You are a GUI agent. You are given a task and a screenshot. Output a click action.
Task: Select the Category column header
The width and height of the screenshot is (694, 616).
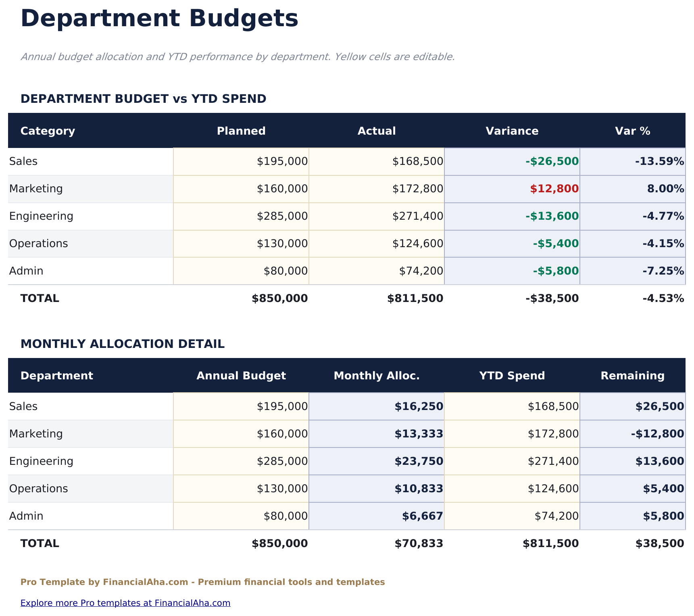[x=48, y=131]
